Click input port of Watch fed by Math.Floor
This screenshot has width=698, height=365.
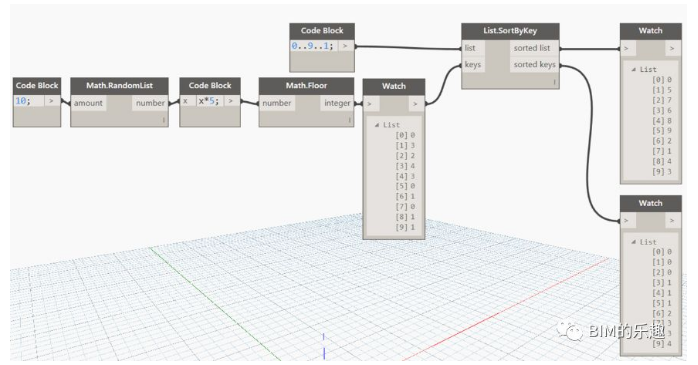coord(371,104)
